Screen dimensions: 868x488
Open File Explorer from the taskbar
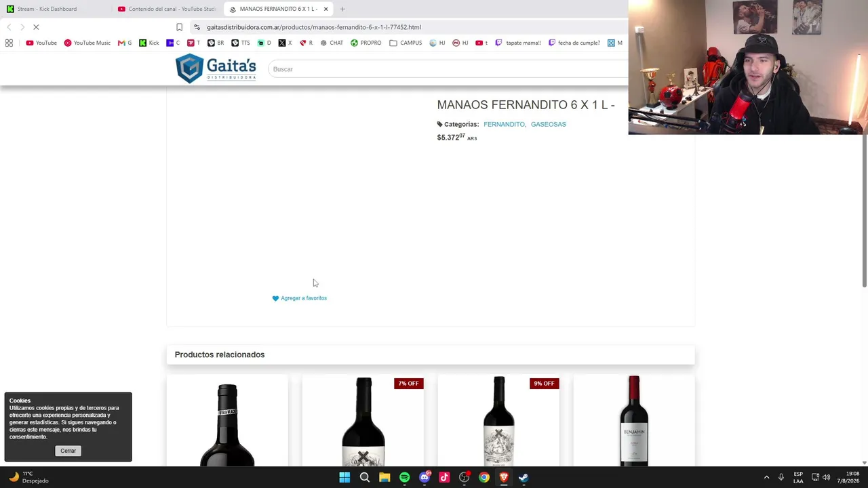[x=384, y=477]
